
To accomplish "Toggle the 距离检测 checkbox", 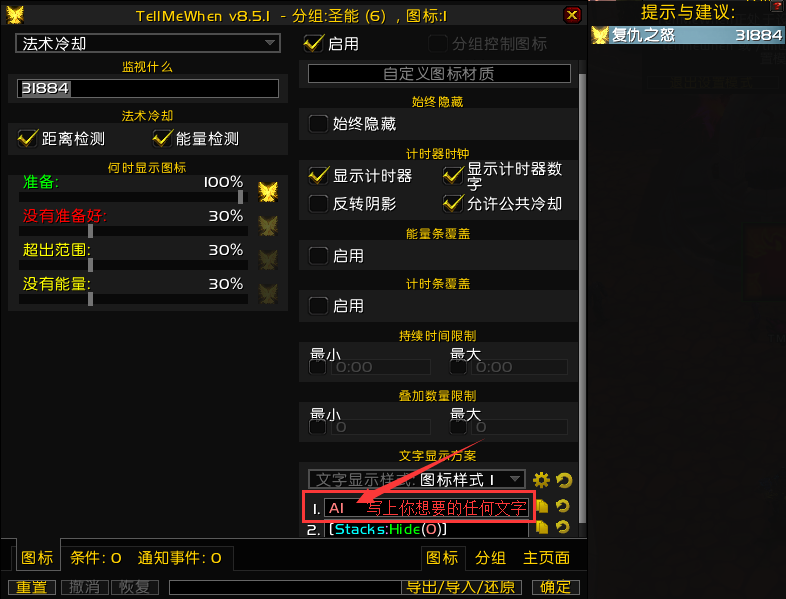I will point(28,138).
